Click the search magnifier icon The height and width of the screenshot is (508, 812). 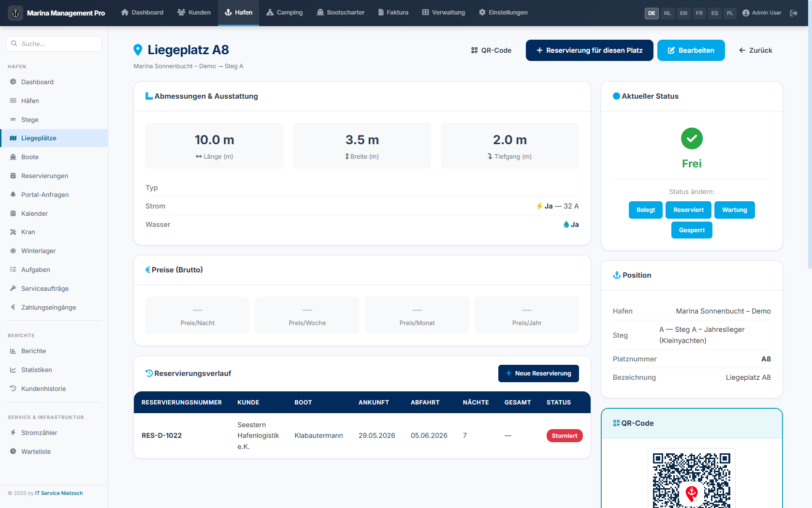tap(14, 44)
